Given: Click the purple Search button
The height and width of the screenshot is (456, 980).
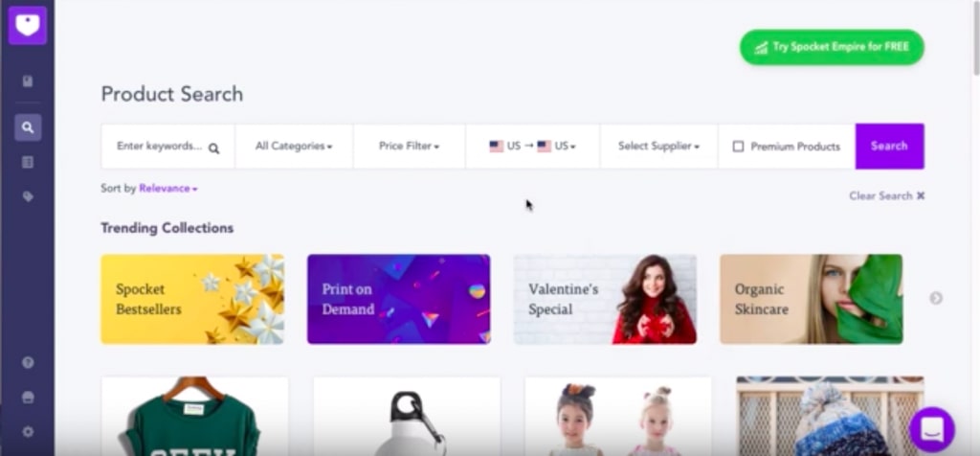Looking at the screenshot, I should (889, 147).
